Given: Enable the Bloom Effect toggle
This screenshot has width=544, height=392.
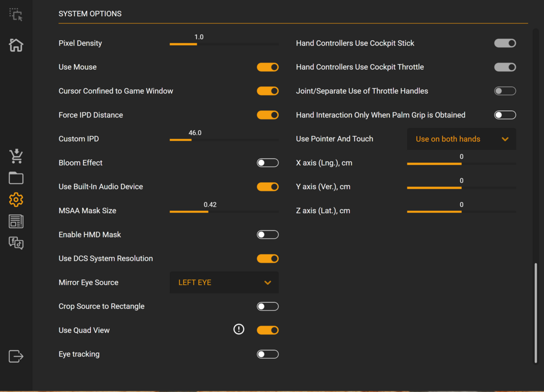Looking at the screenshot, I should coord(268,163).
